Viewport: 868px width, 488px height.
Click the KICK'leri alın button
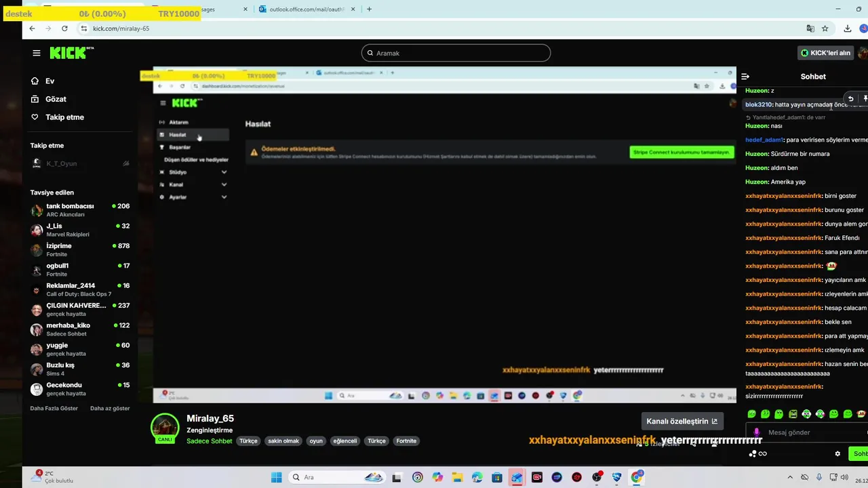(x=825, y=53)
